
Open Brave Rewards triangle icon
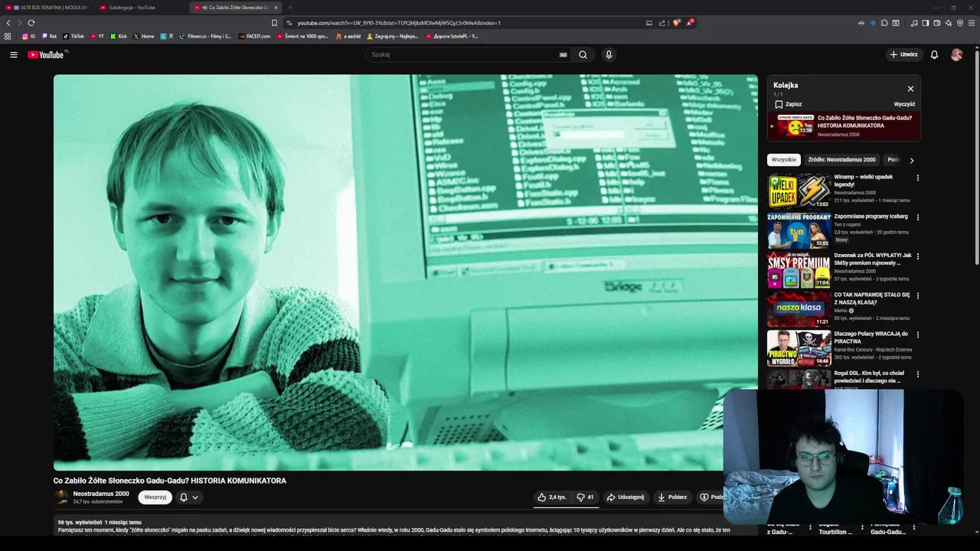coord(689,23)
